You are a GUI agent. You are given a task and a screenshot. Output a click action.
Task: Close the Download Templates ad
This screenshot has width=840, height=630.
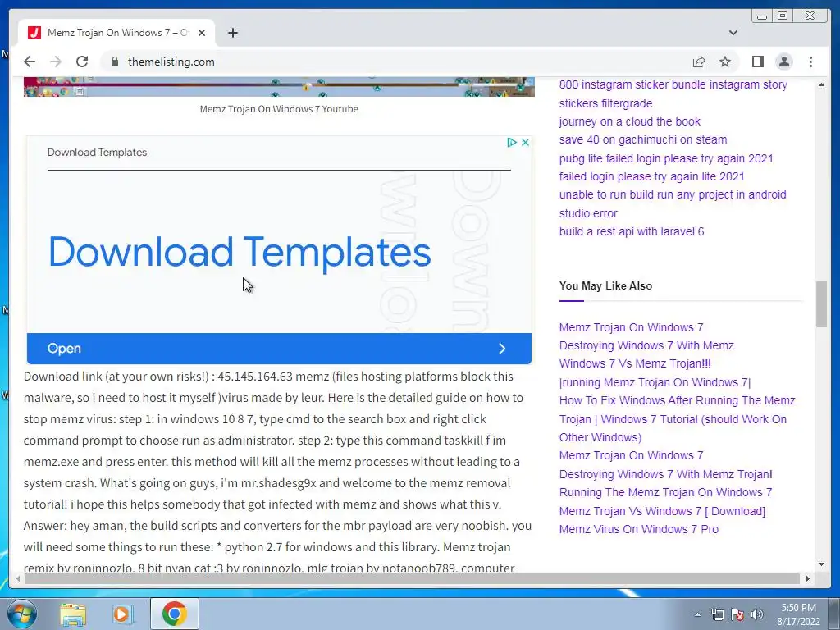click(x=526, y=142)
